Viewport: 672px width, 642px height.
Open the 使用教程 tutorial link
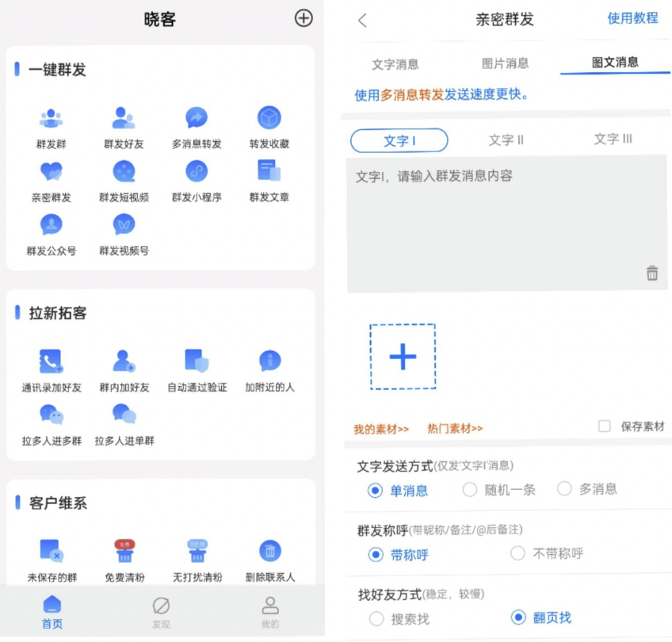click(x=632, y=19)
